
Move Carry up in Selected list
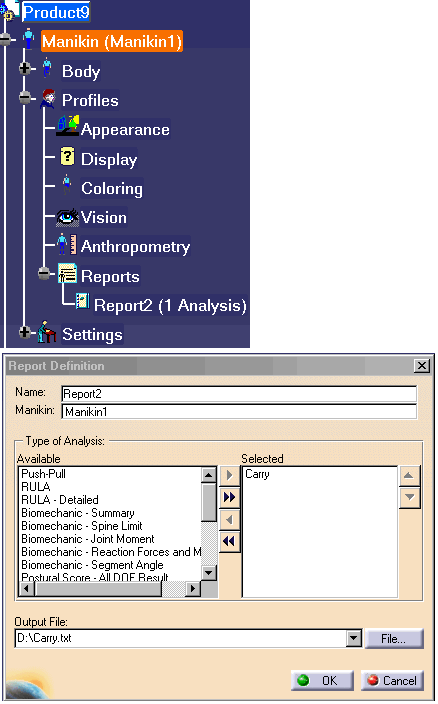[409, 475]
